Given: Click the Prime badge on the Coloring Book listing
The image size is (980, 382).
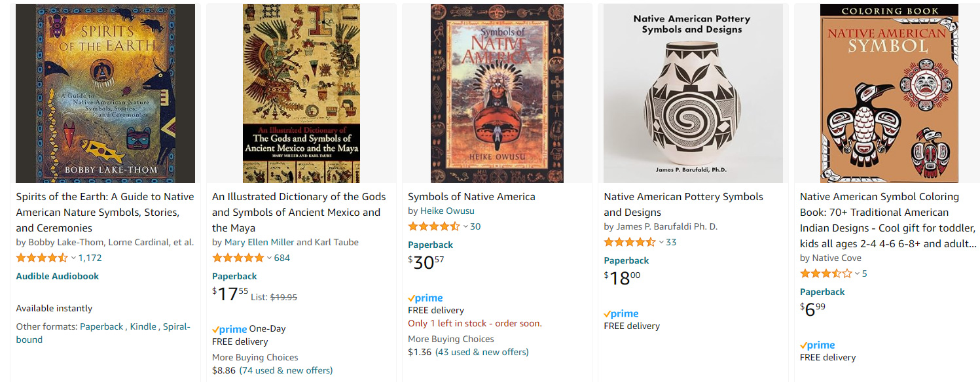Looking at the screenshot, I should pos(816,345).
